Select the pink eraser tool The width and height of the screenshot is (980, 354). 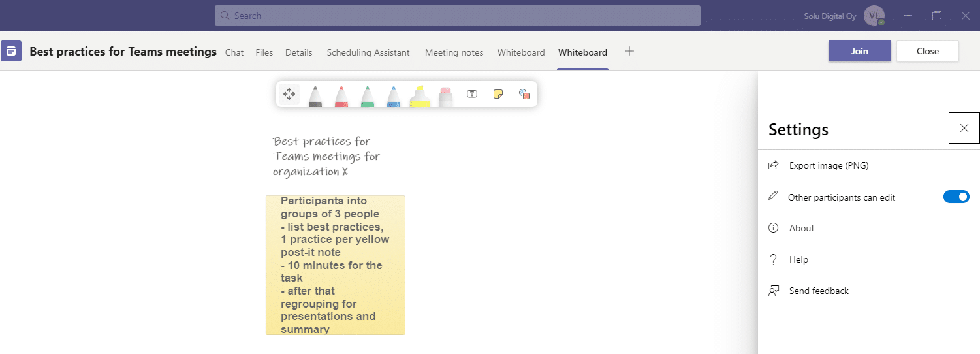(445, 95)
